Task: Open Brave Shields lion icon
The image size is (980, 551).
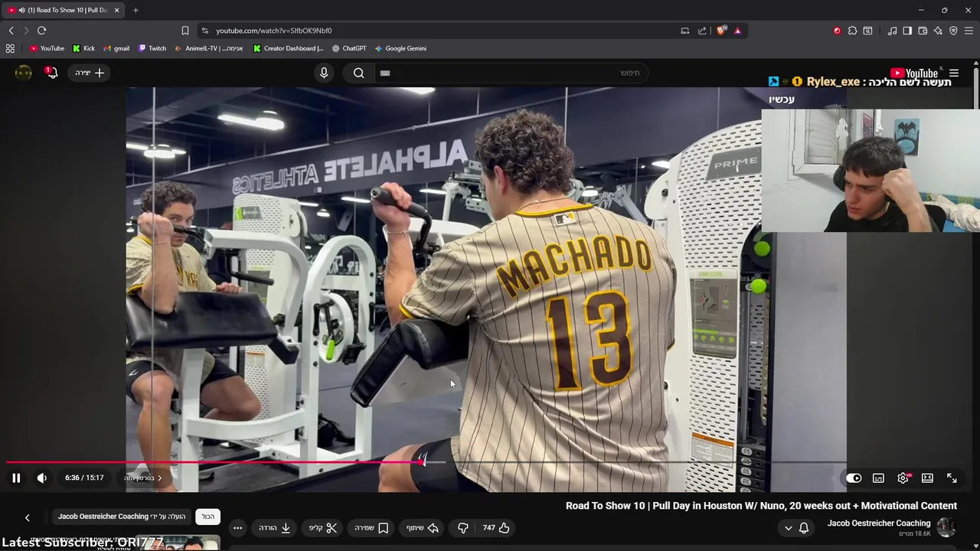Action: [x=721, y=31]
